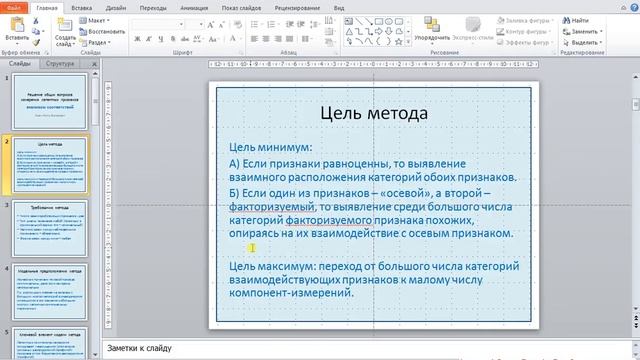This screenshot has height=360, width=640.
Task: Decrease list indent level icon
Action: coord(289,25)
